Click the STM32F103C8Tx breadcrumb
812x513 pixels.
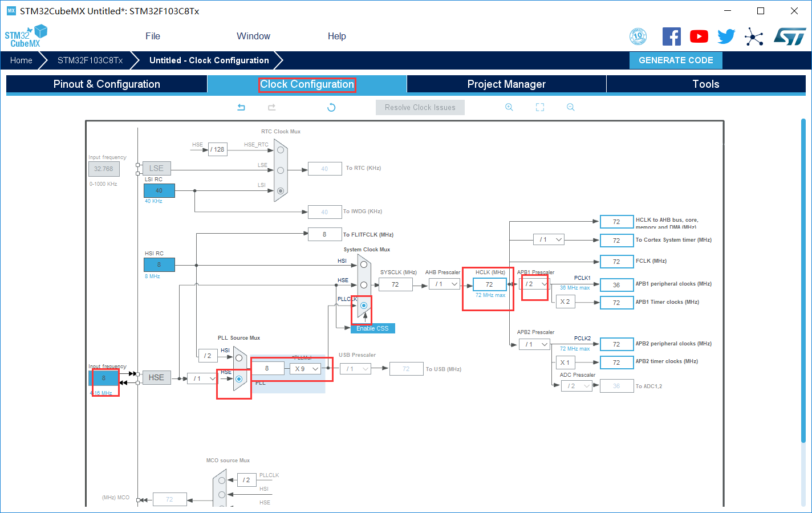tap(90, 60)
